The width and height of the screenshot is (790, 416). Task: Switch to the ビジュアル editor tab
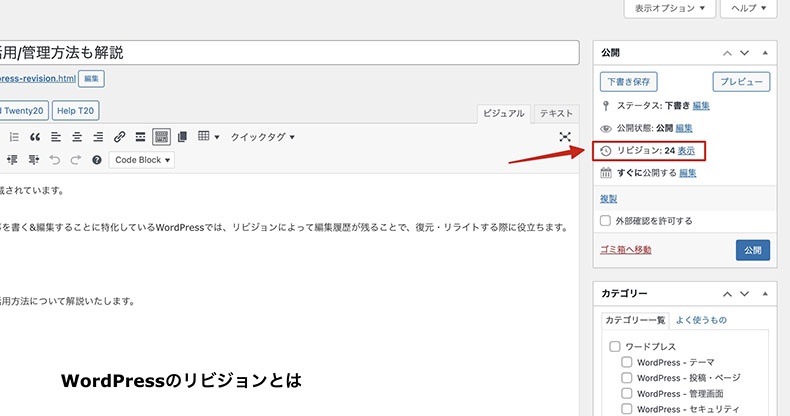(x=503, y=114)
